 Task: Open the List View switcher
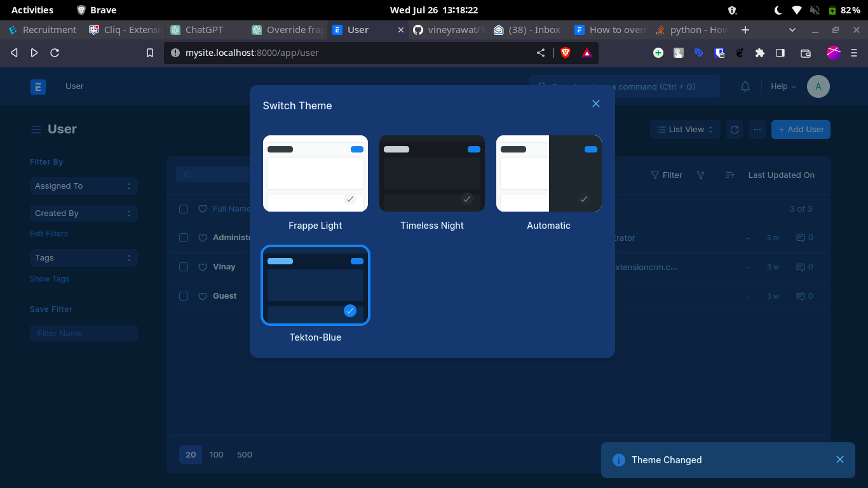pos(684,130)
